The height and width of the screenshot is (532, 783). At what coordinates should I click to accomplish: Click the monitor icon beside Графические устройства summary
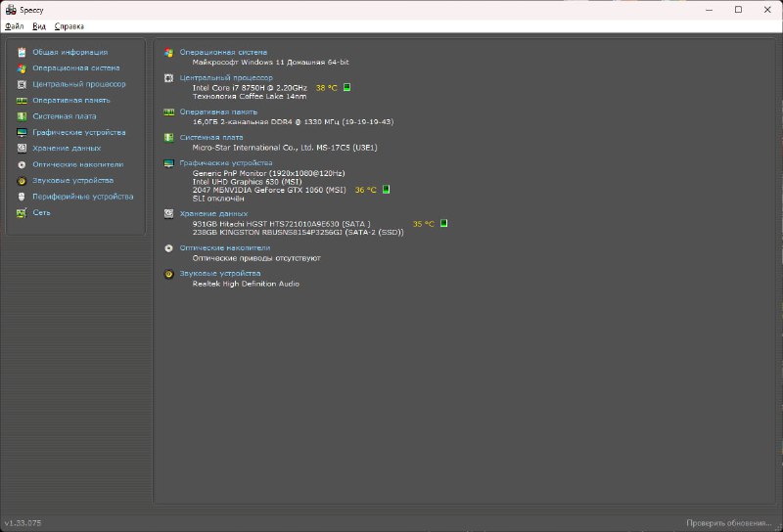click(x=168, y=163)
